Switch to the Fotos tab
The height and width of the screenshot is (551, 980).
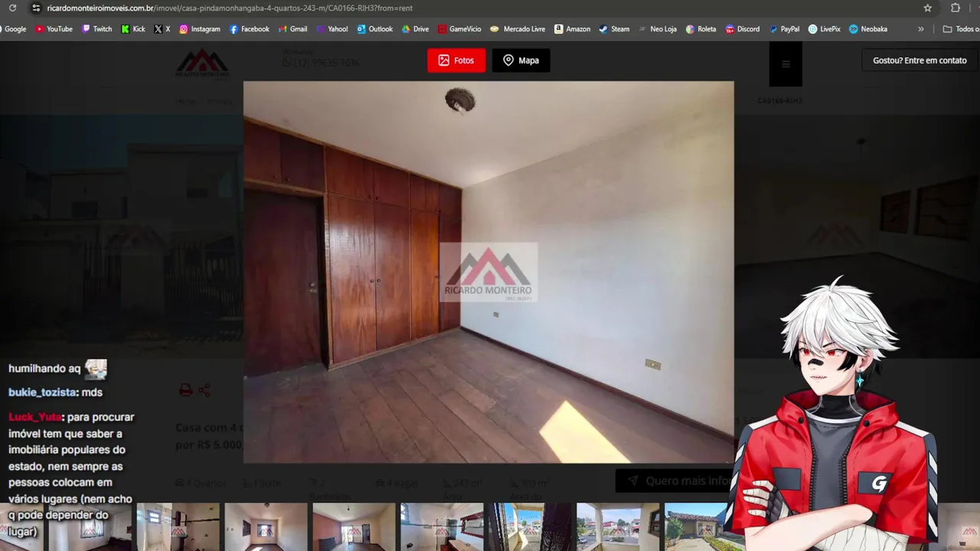tap(456, 60)
